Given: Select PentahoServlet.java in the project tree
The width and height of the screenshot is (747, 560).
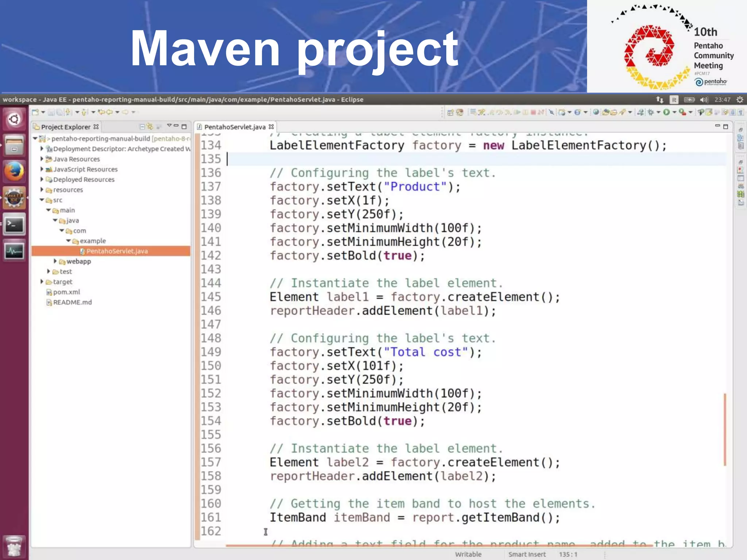Looking at the screenshot, I should coord(111,251).
